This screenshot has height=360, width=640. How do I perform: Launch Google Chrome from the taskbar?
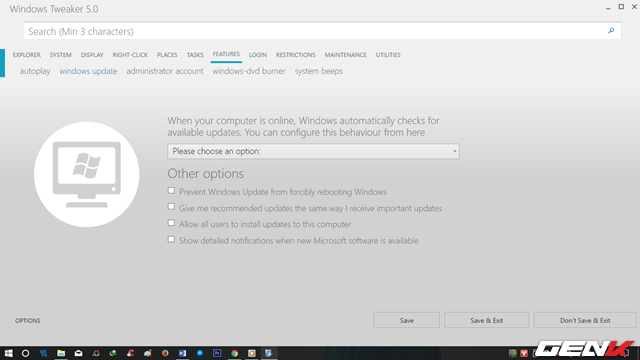click(234, 353)
